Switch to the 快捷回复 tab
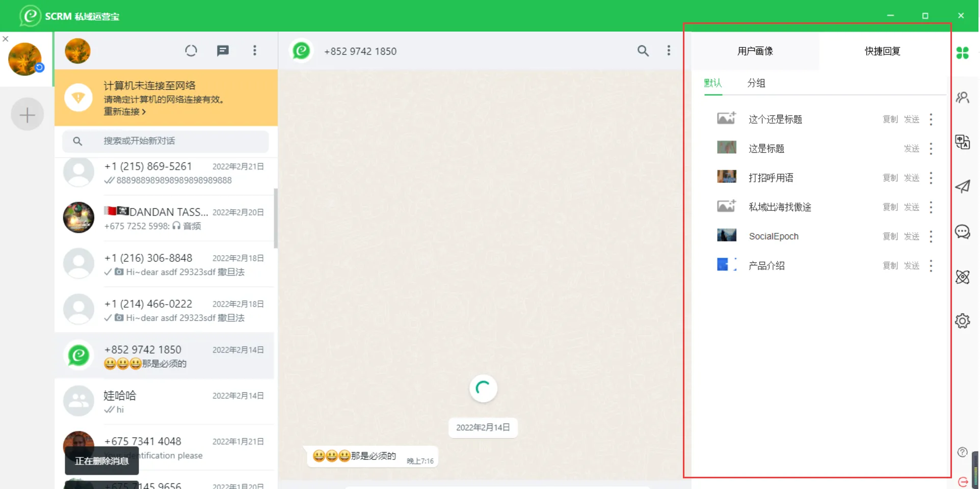Screen dimensions: 980x489 pos(883,51)
